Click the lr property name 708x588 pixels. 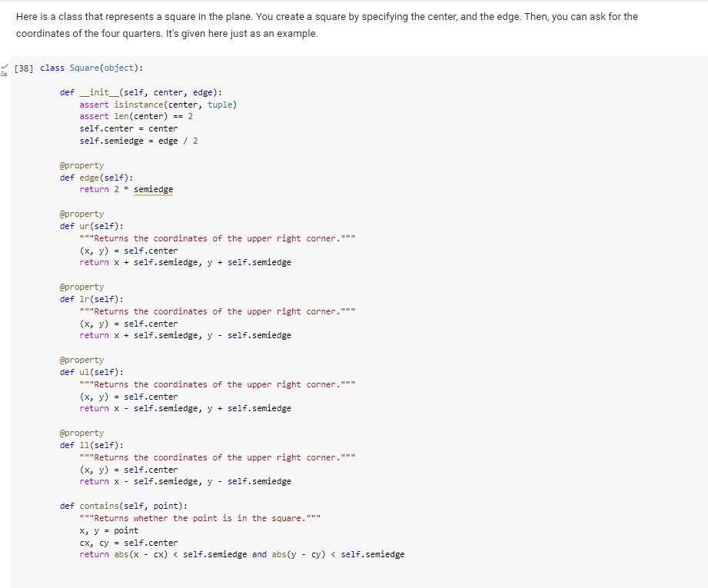point(85,299)
